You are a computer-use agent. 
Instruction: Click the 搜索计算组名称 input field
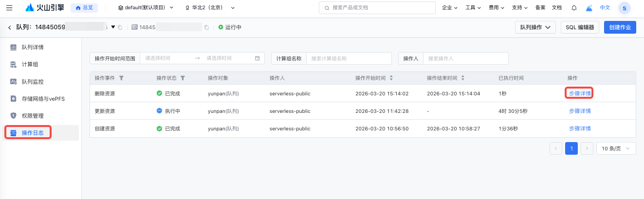pos(349,58)
